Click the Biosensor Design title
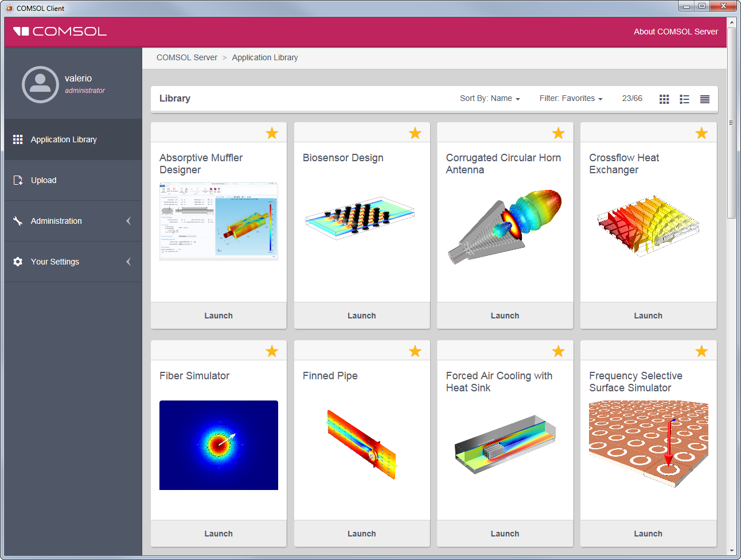This screenshot has height=560, width=741. pyautogui.click(x=343, y=158)
